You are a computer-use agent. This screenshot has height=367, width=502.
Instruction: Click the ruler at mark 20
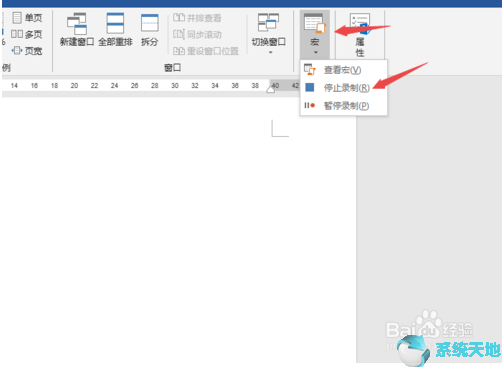[x=74, y=86]
